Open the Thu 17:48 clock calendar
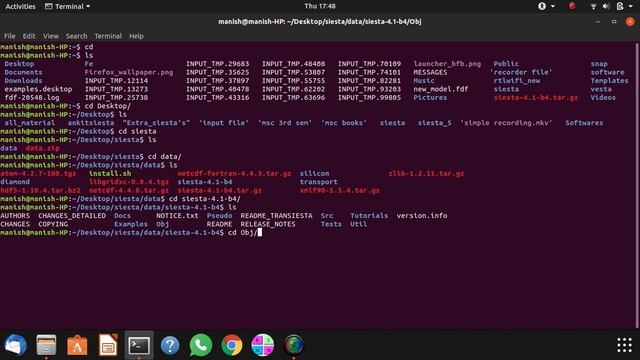This screenshot has width=640, height=360. [320, 6]
